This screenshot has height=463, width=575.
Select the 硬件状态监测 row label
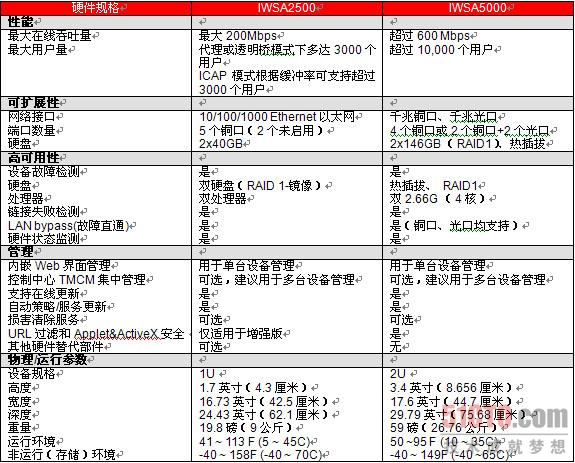(44, 239)
